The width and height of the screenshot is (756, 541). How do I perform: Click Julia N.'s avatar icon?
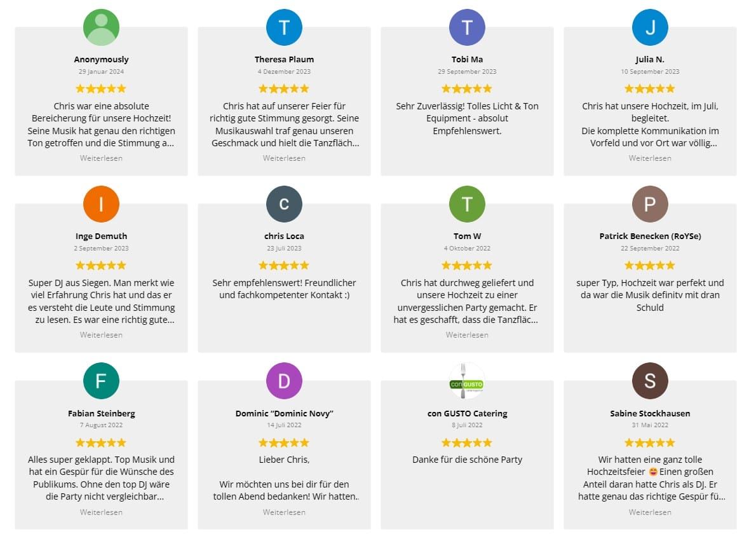pos(650,27)
